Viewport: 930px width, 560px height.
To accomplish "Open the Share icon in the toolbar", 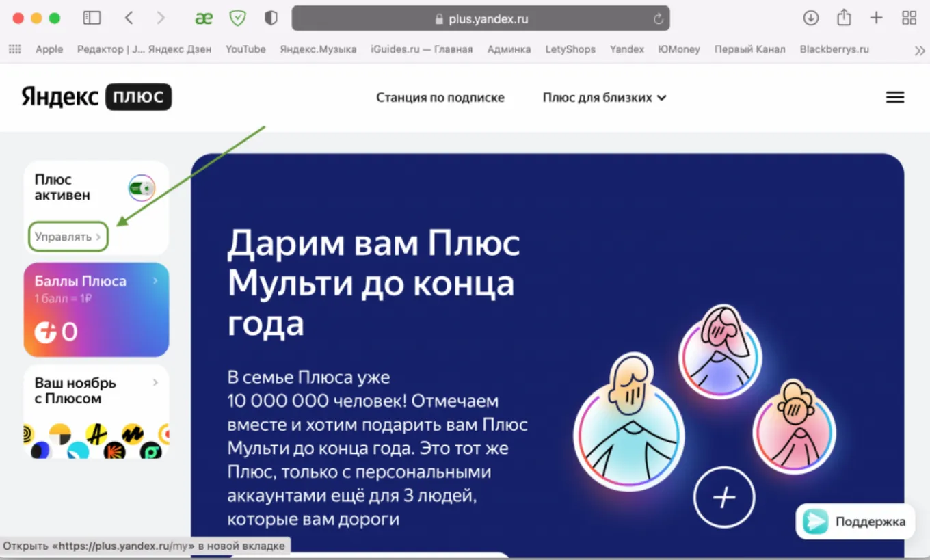I will click(845, 18).
